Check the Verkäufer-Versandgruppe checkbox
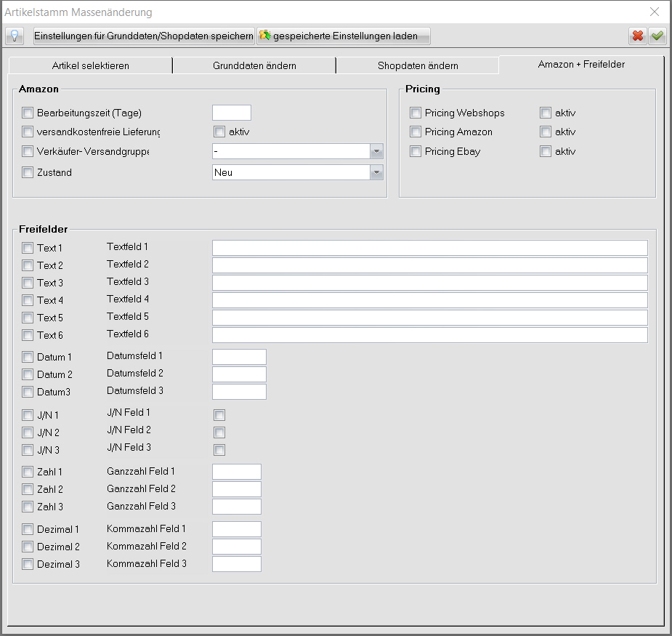 pyautogui.click(x=28, y=151)
